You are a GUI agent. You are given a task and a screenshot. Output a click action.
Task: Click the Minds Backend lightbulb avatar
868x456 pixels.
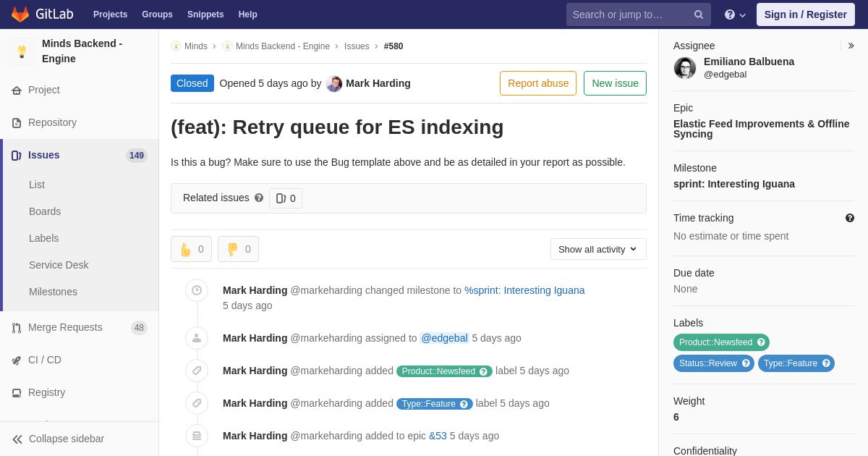point(22,51)
